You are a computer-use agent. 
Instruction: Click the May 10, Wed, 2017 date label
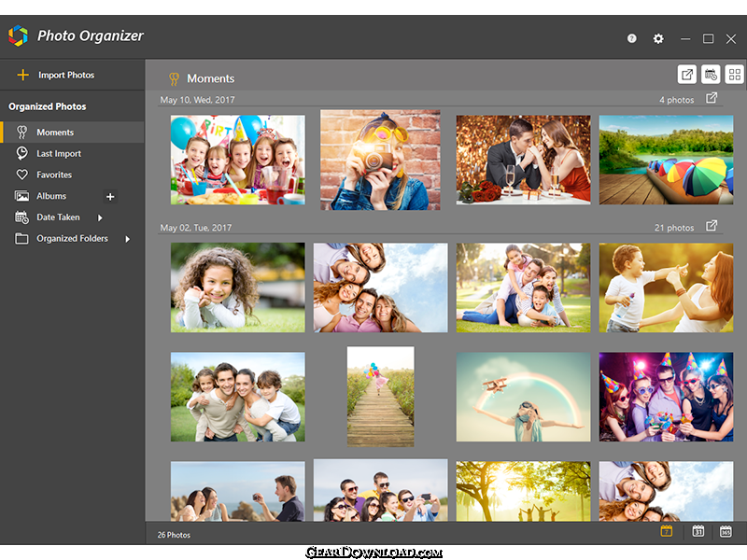point(197,100)
